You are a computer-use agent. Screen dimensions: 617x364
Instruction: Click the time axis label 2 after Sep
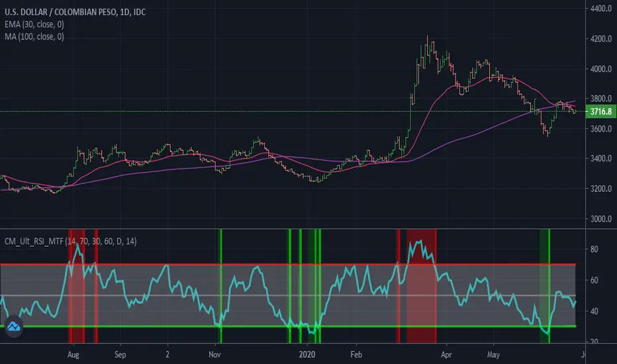(167, 355)
